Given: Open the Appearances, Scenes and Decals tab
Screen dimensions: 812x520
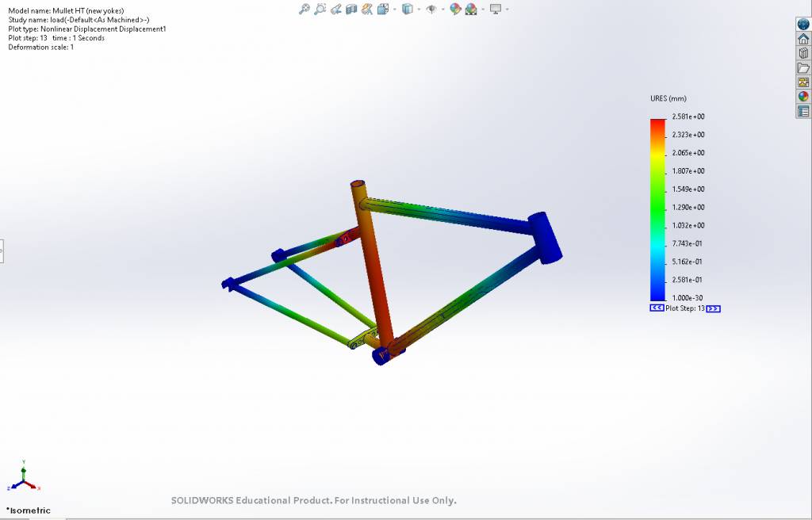Looking at the screenshot, I should tap(803, 97).
